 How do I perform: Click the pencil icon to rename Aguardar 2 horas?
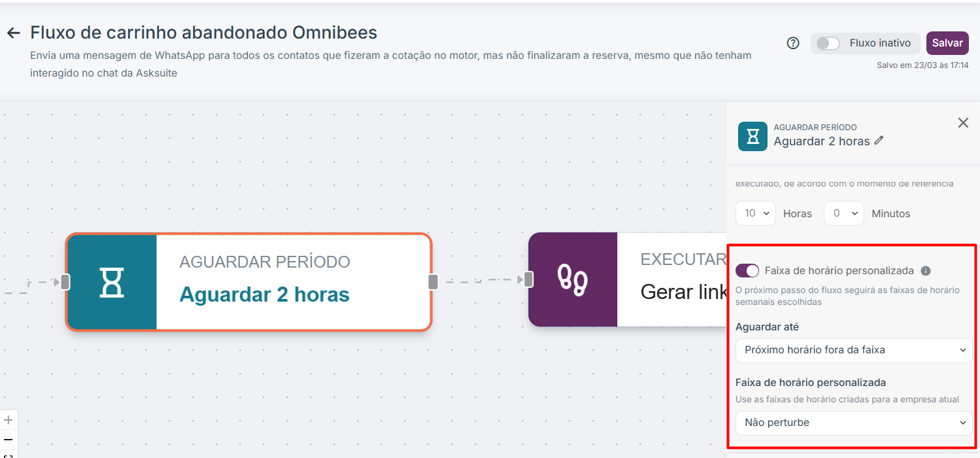coord(879,141)
